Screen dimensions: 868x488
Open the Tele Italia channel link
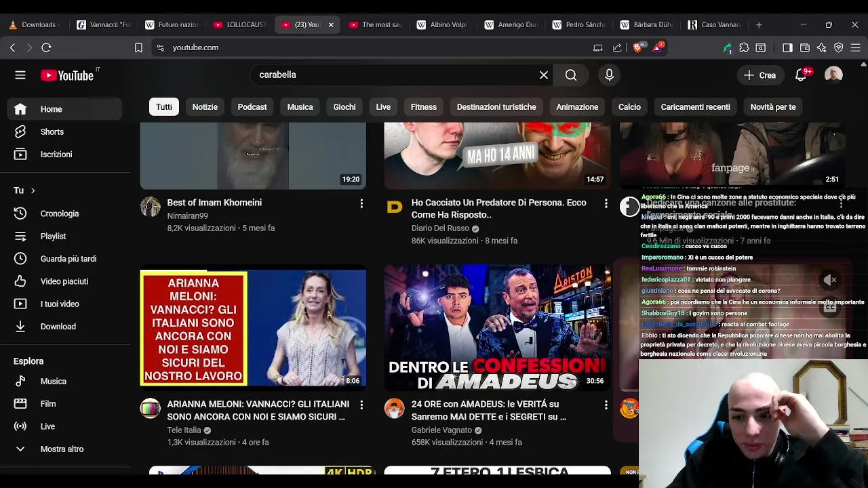tap(184, 430)
